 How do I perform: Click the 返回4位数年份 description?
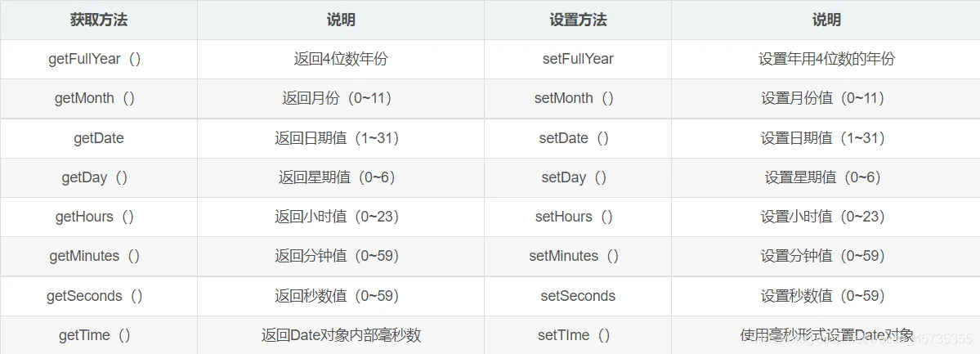click(x=341, y=59)
